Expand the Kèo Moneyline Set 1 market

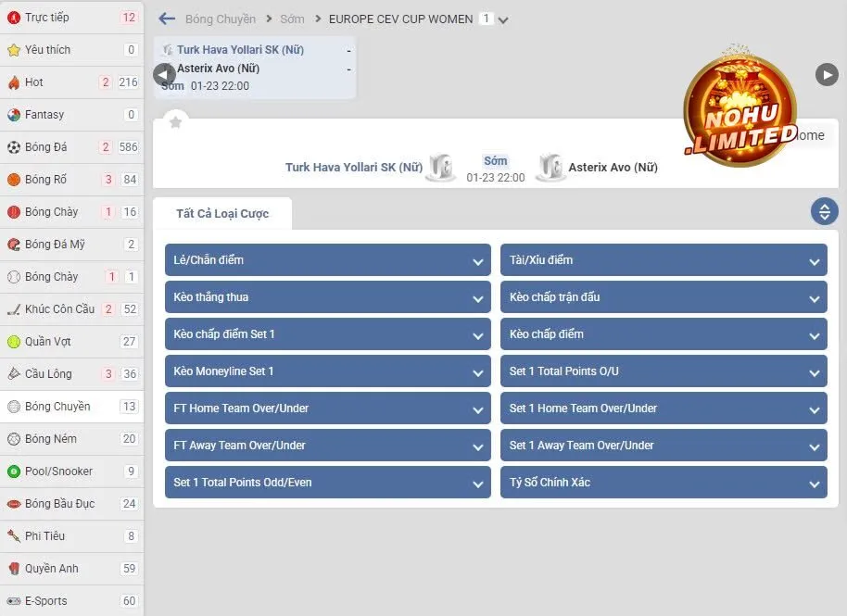(328, 371)
